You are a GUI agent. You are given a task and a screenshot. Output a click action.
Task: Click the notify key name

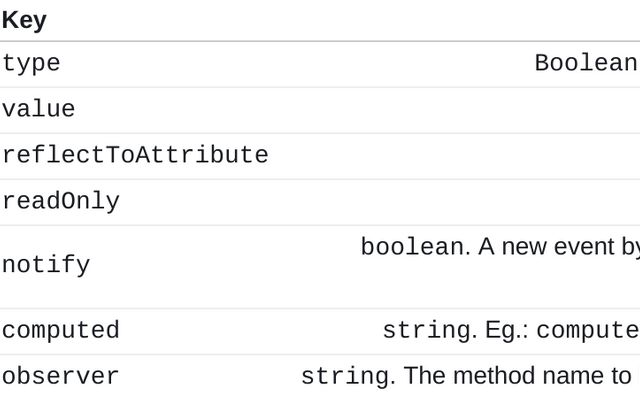[x=46, y=266]
